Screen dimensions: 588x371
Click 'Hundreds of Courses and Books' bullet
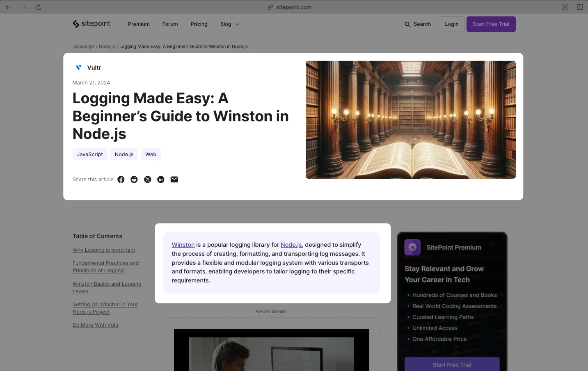point(455,295)
